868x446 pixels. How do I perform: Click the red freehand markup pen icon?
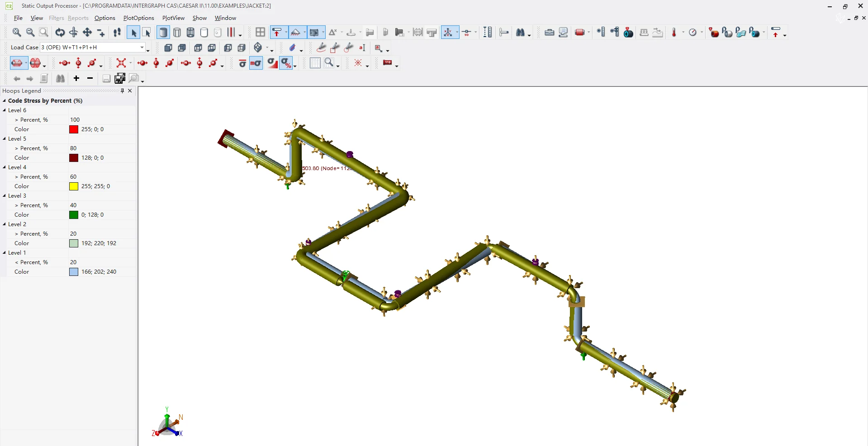[321, 47]
